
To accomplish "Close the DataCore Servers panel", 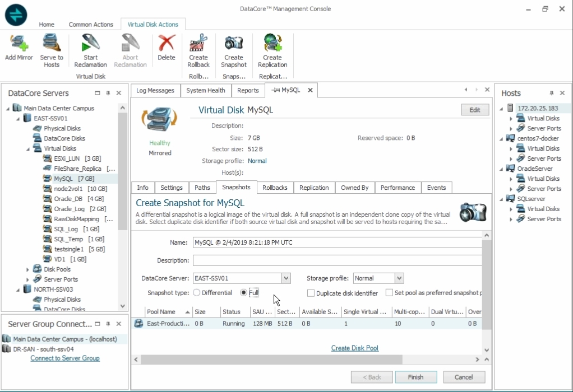I will coord(119,93).
